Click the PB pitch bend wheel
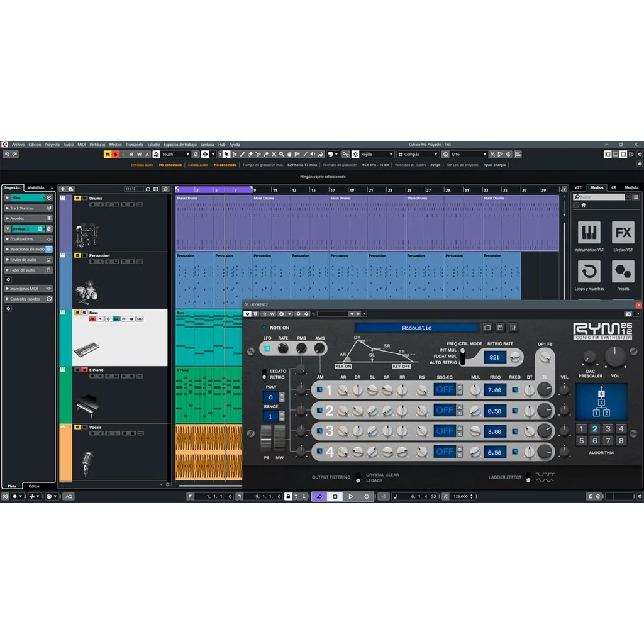Image resolution: width=644 pixels, height=644 pixels. click(266, 438)
